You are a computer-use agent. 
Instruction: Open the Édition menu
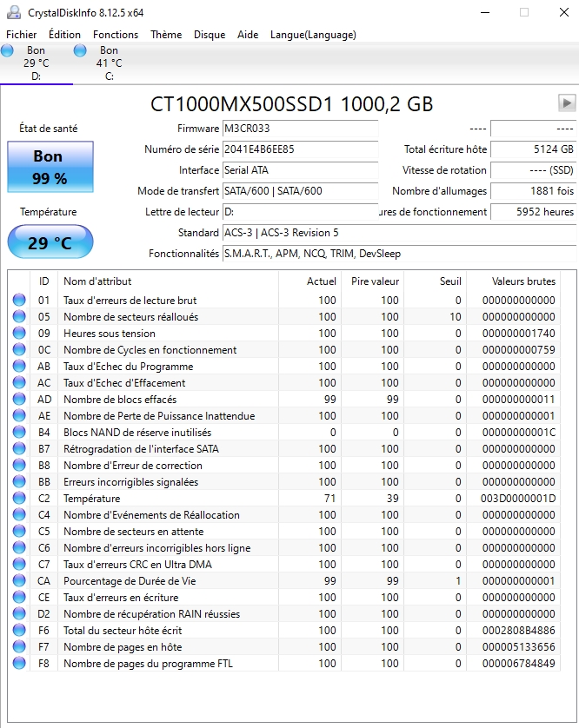pyautogui.click(x=64, y=35)
